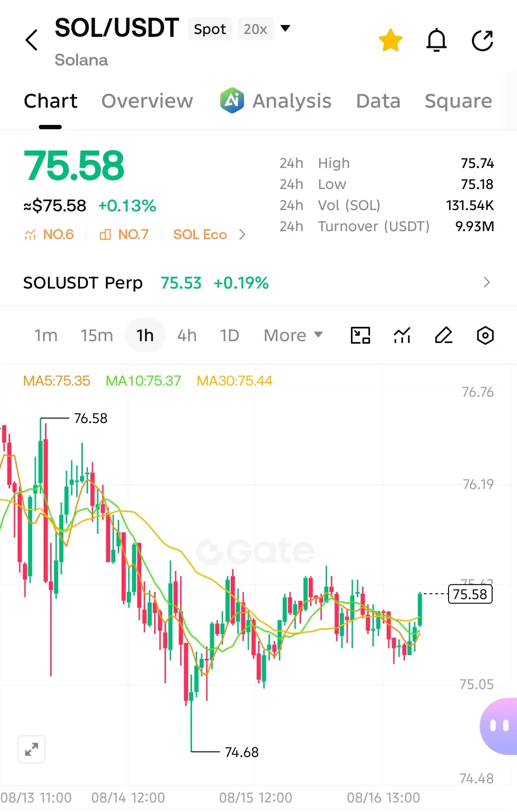Expand the More timeframes dropdown
The height and width of the screenshot is (812, 517).
[x=293, y=335]
